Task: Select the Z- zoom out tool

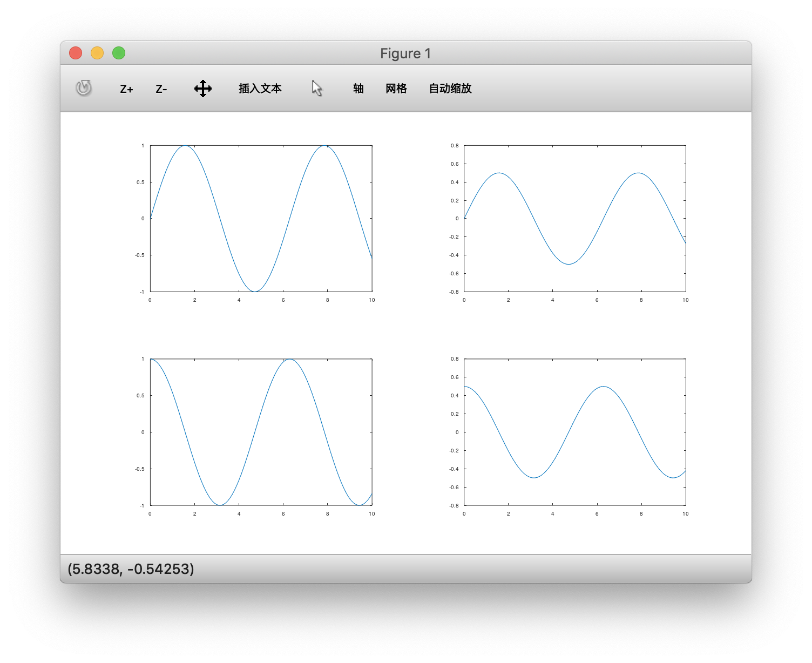Action: [161, 89]
